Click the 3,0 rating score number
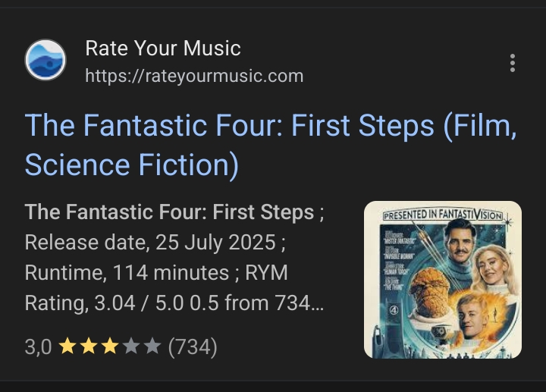The height and width of the screenshot is (392, 546). pyautogui.click(x=38, y=347)
